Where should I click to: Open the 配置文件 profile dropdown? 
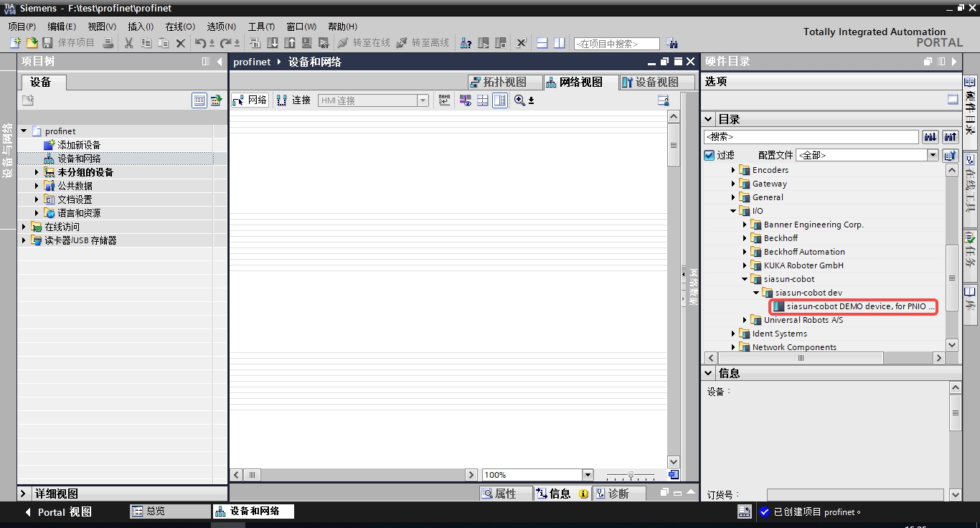coord(933,155)
